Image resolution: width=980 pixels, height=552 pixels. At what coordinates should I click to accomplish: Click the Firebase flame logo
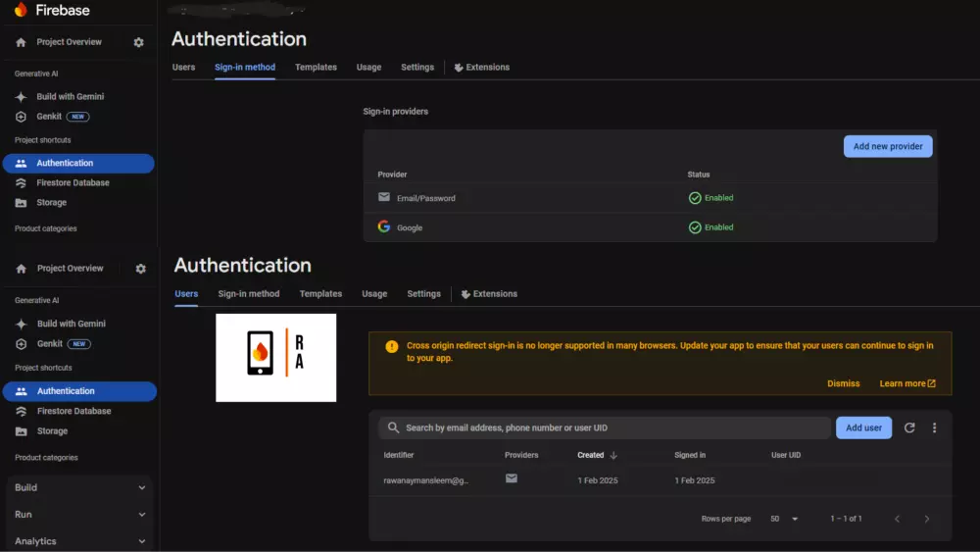[21, 10]
